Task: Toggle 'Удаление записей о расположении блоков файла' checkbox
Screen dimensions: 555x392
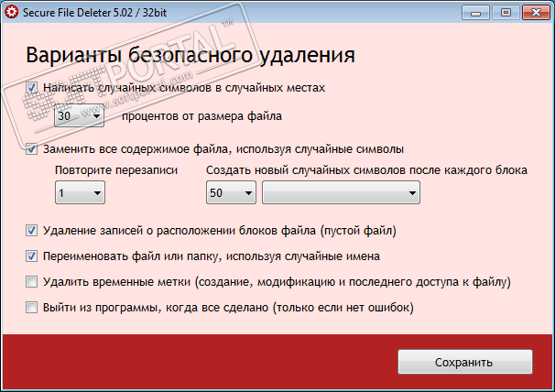Action: 31,231
